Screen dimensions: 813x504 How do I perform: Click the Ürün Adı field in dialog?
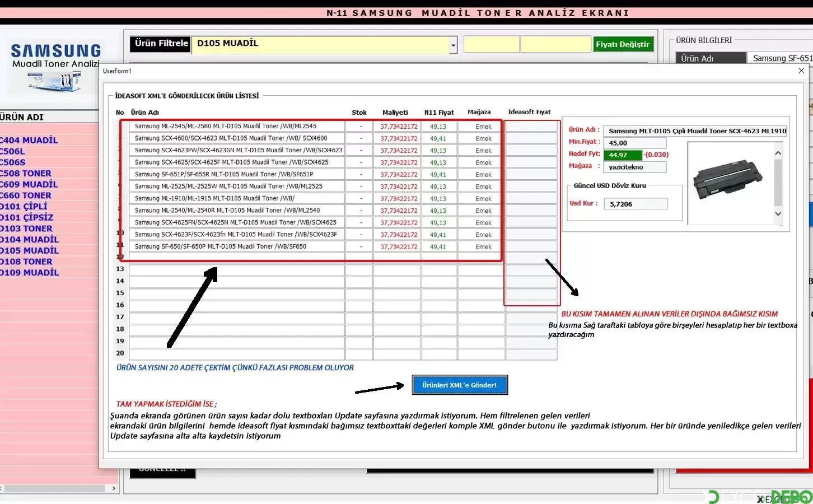click(x=695, y=131)
